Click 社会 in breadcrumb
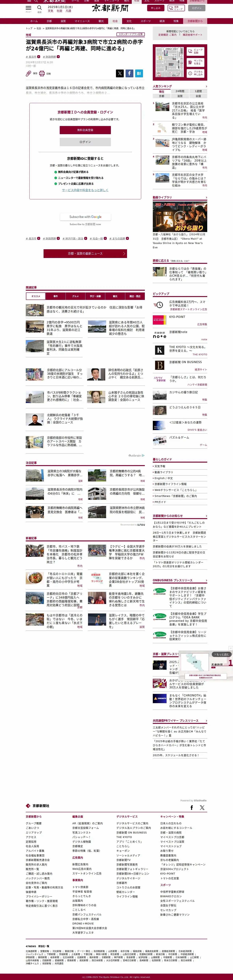Viewport: 233px width, 980px height. coord(39,28)
